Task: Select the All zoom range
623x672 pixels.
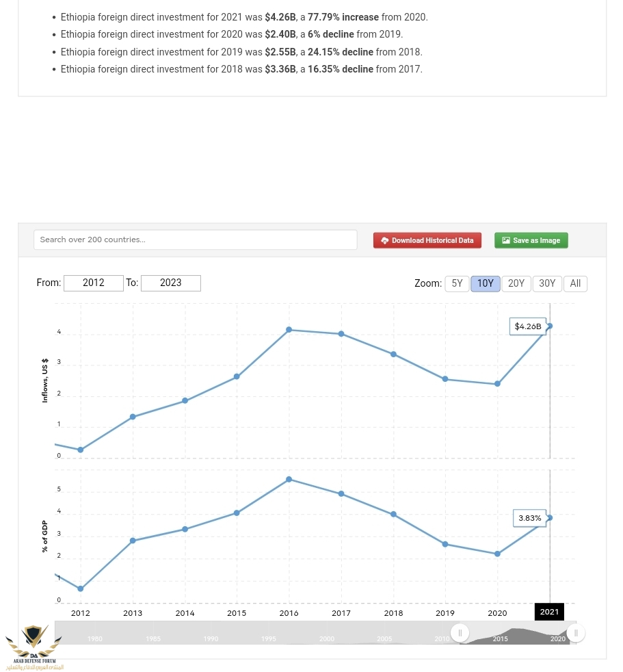Action: [x=575, y=283]
